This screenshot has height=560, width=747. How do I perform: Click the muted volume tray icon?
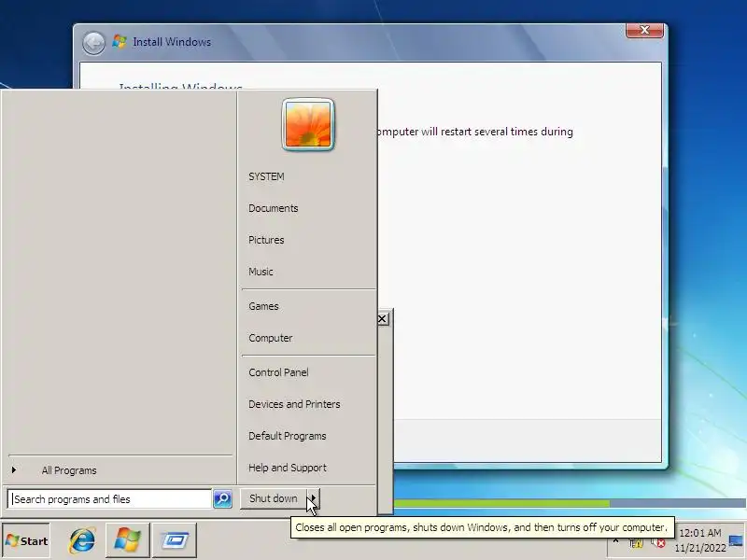coord(658,543)
